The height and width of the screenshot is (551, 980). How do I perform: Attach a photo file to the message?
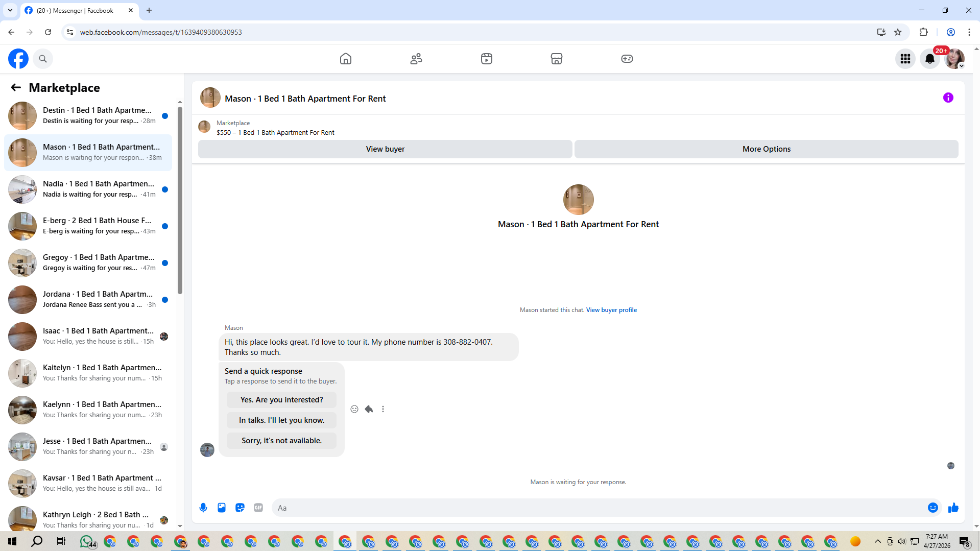pos(222,508)
